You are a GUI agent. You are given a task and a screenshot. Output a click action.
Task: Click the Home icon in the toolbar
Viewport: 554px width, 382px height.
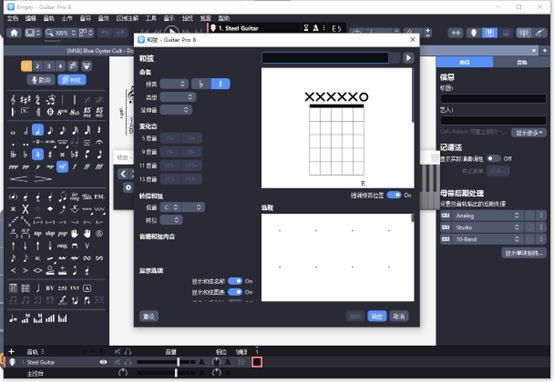tap(14, 33)
